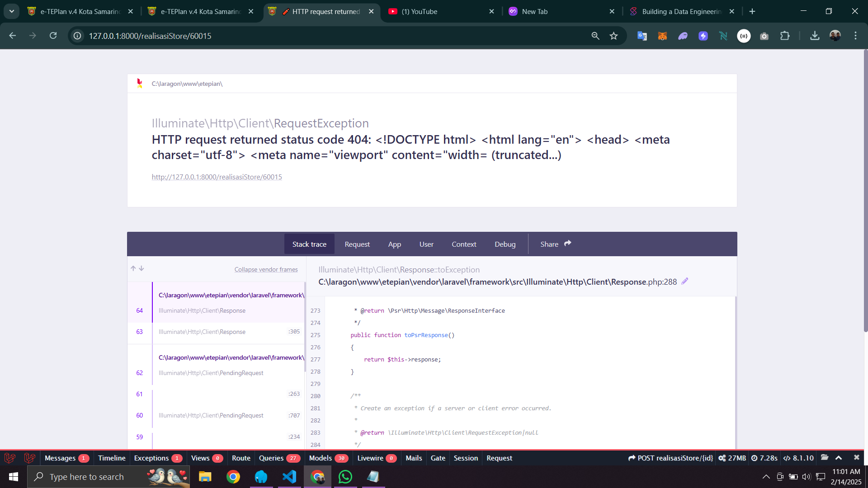Close the debugbar with X icon
The width and height of the screenshot is (868, 488).
856,458
